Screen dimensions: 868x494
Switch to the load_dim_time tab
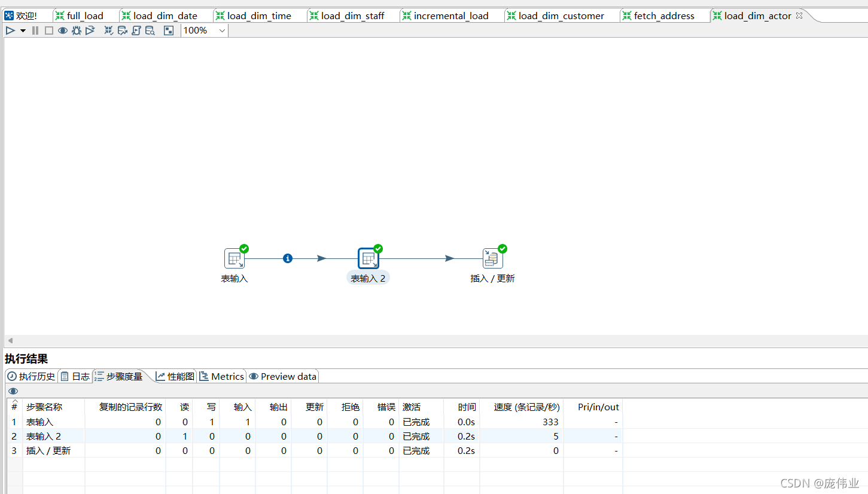coord(259,16)
